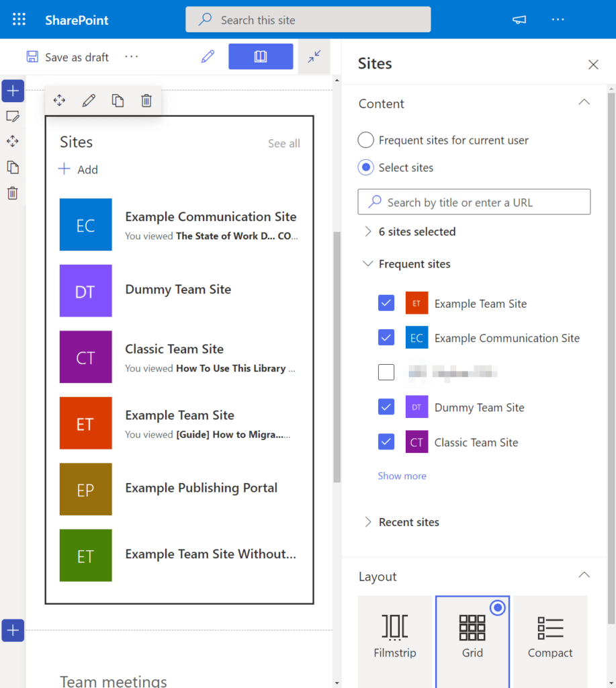Click the EP tile of Example Publishing Portal
The height and width of the screenshot is (688, 616).
click(x=85, y=489)
